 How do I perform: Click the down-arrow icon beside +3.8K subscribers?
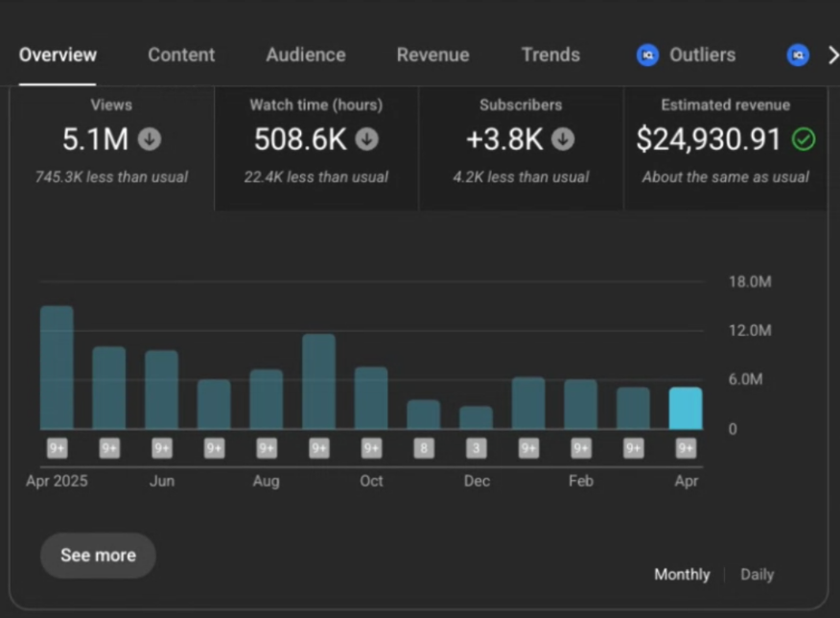[563, 139]
